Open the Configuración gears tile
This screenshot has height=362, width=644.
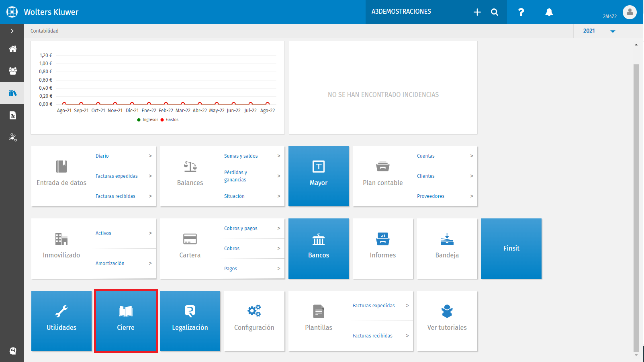pos(254,321)
